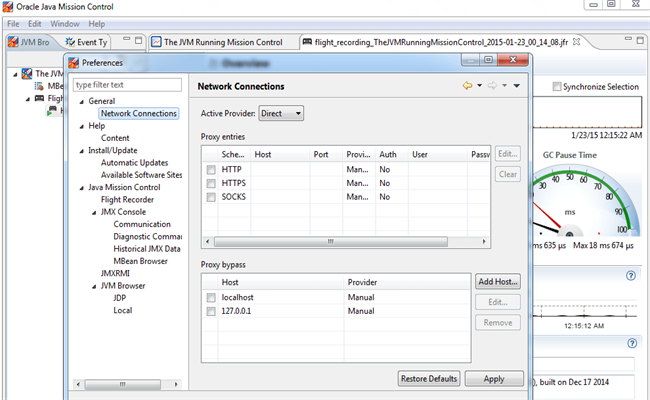Click the JVM Browser tab icon

(x=14, y=42)
